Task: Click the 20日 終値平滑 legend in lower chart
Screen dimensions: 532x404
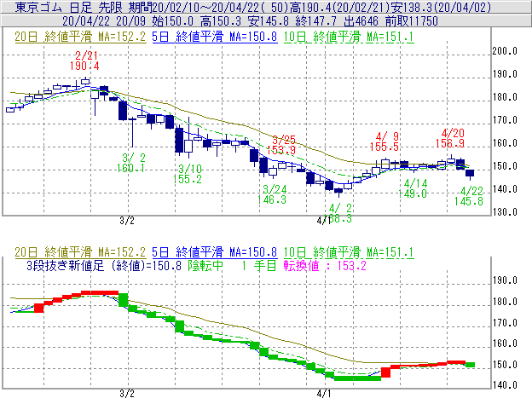Action: [x=80, y=252]
